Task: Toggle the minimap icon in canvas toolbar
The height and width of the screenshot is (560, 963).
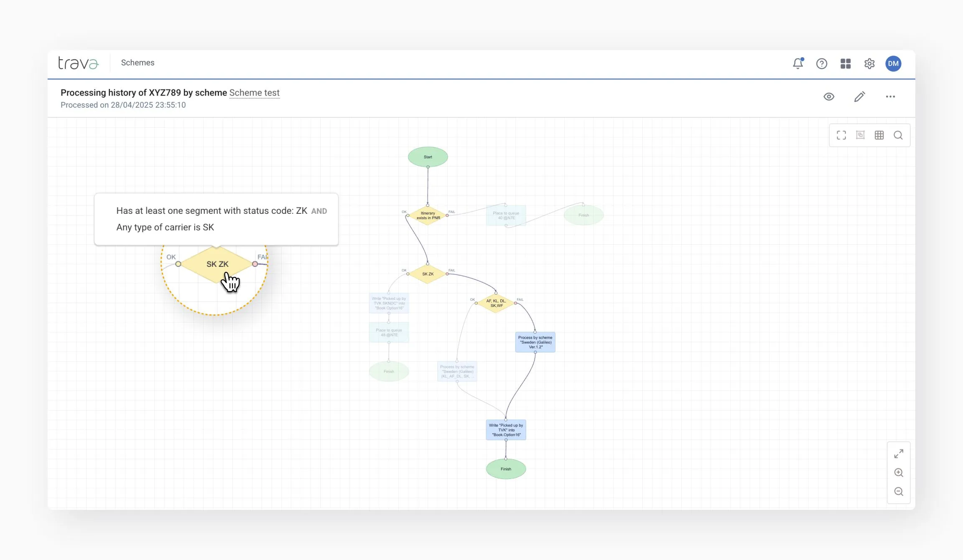Action: 860,135
